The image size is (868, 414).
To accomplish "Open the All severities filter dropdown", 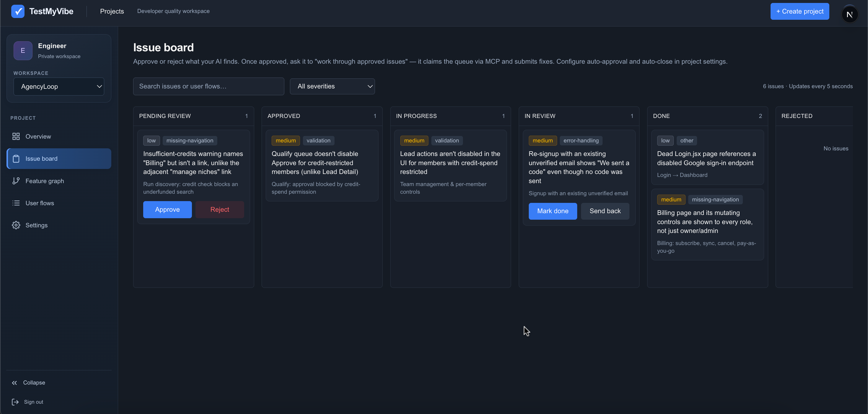I will 332,86.
